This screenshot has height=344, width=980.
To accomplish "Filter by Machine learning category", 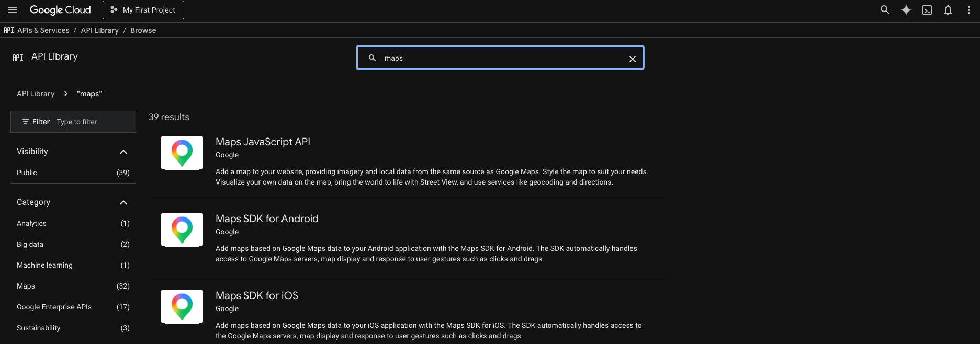I will 73,265.
